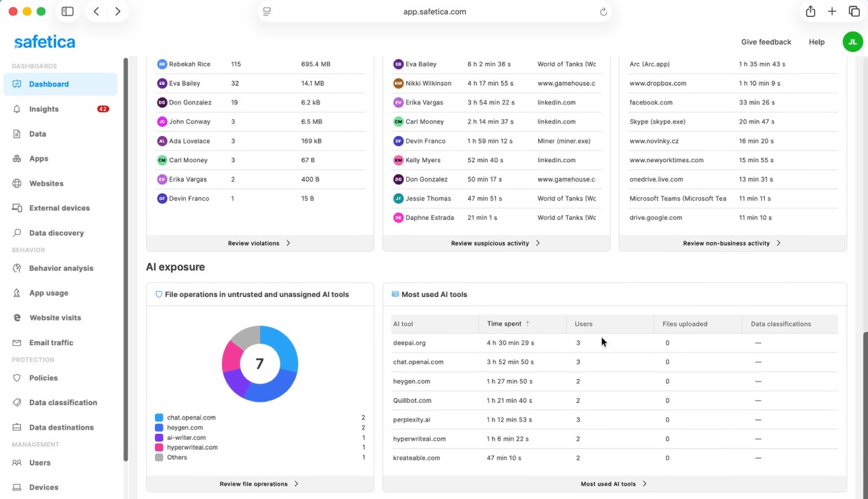Click Devin Franco Miner (miner.exe) row
This screenshot has height=499, width=868.
pyautogui.click(x=496, y=141)
